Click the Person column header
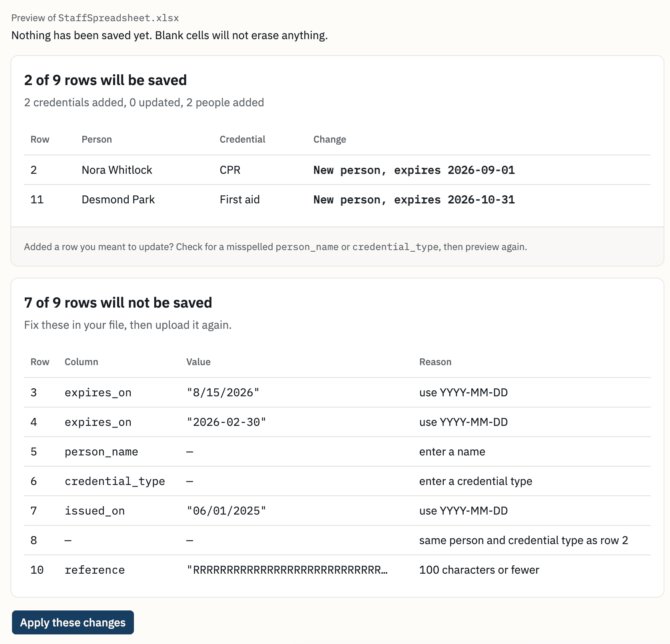670x644 pixels. [97, 139]
